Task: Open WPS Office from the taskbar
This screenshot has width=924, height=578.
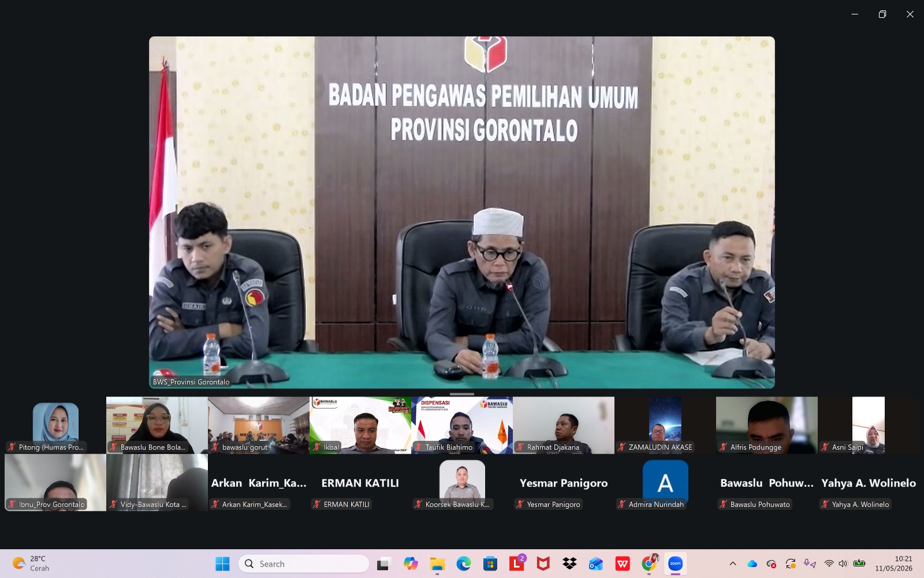Action: tap(623, 564)
